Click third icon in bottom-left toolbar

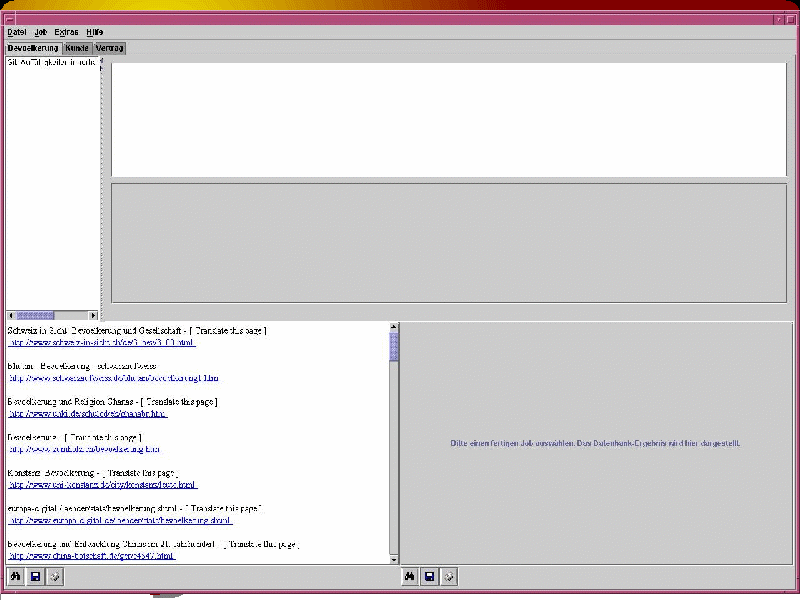(55, 576)
